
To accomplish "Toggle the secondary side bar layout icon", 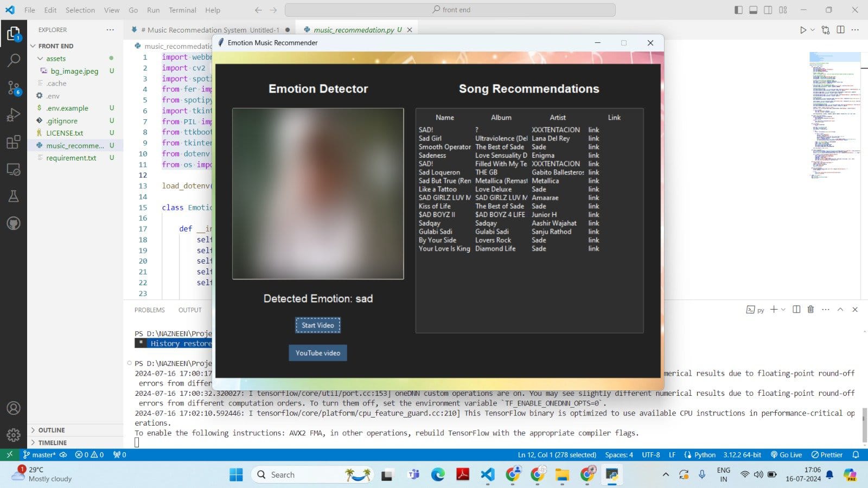I will click(768, 10).
